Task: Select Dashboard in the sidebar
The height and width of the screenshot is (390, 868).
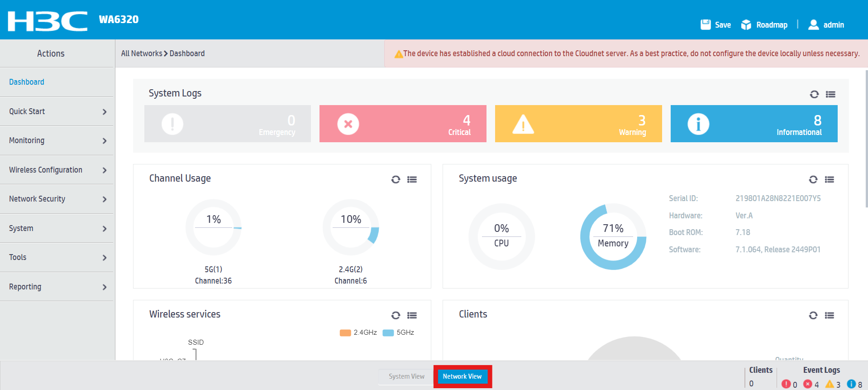Action: [x=27, y=82]
